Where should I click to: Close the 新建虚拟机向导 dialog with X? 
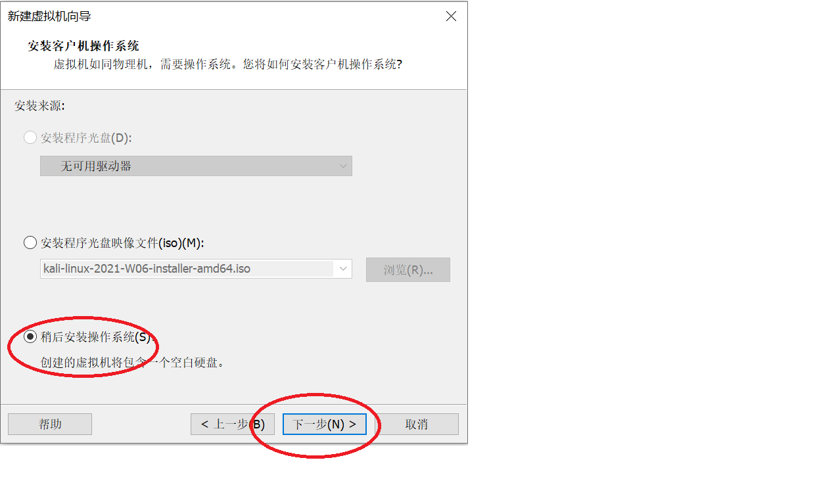pos(451,16)
